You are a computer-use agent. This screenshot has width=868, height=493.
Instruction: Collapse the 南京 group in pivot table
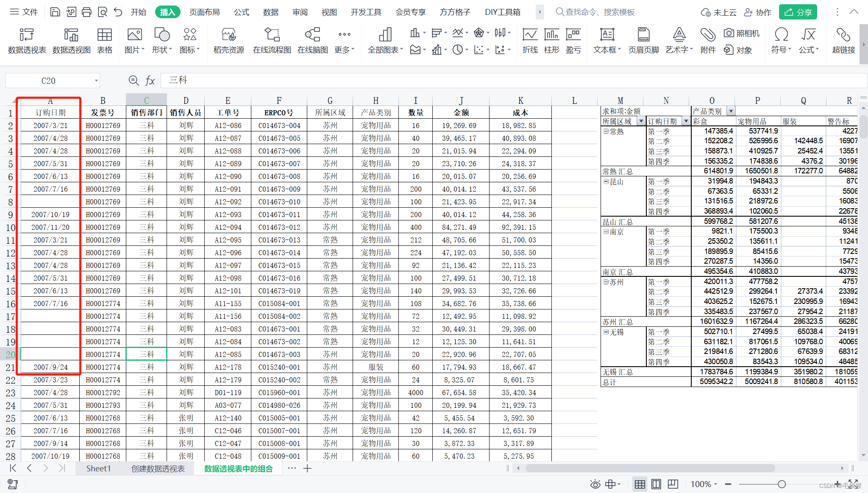[x=606, y=231]
